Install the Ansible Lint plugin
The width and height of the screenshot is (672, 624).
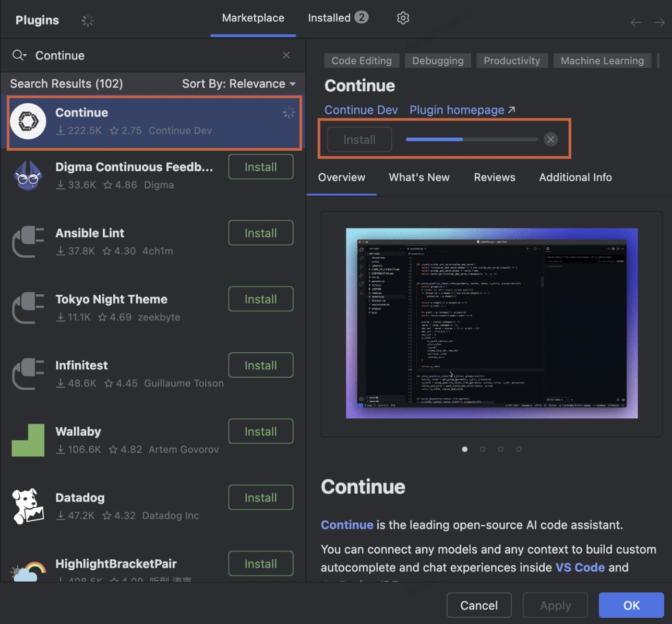coord(260,233)
